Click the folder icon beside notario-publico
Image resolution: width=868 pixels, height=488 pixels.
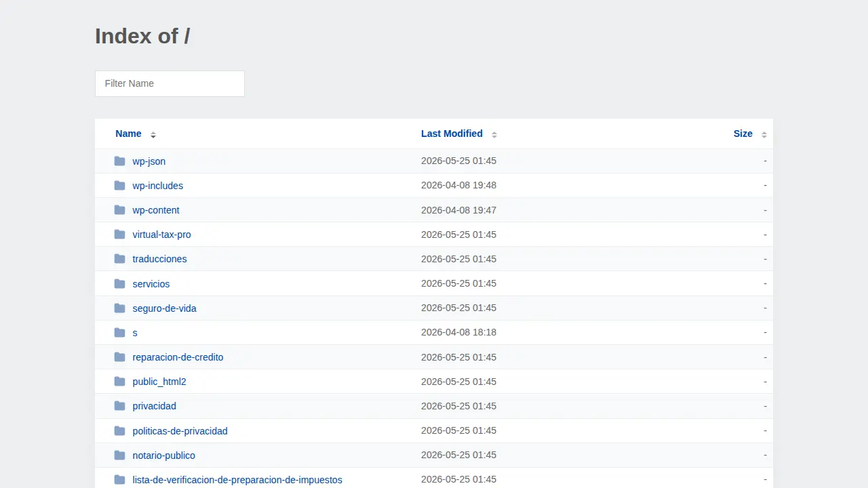pyautogui.click(x=120, y=455)
